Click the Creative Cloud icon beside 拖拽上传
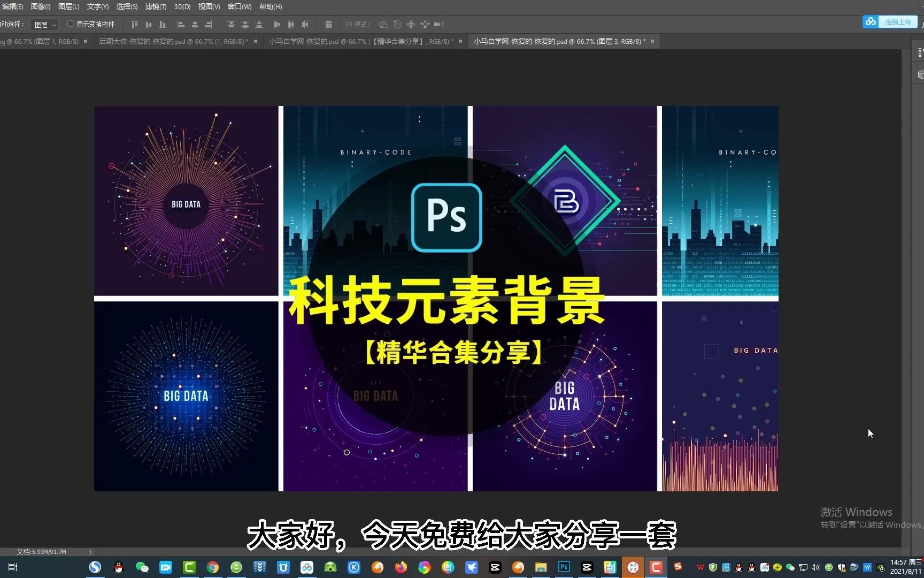This screenshot has width=924, height=578. 871,21
